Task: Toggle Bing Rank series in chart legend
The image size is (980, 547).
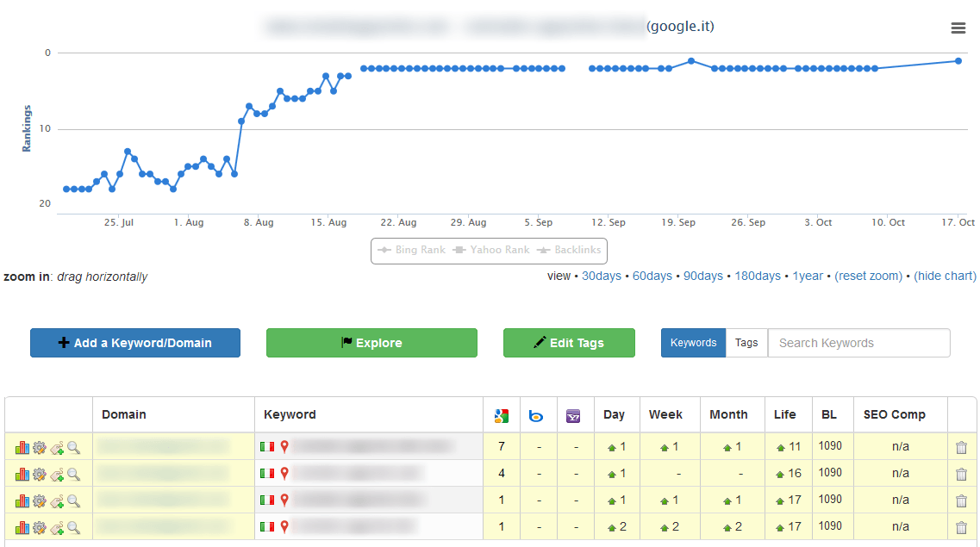Action: pos(412,250)
